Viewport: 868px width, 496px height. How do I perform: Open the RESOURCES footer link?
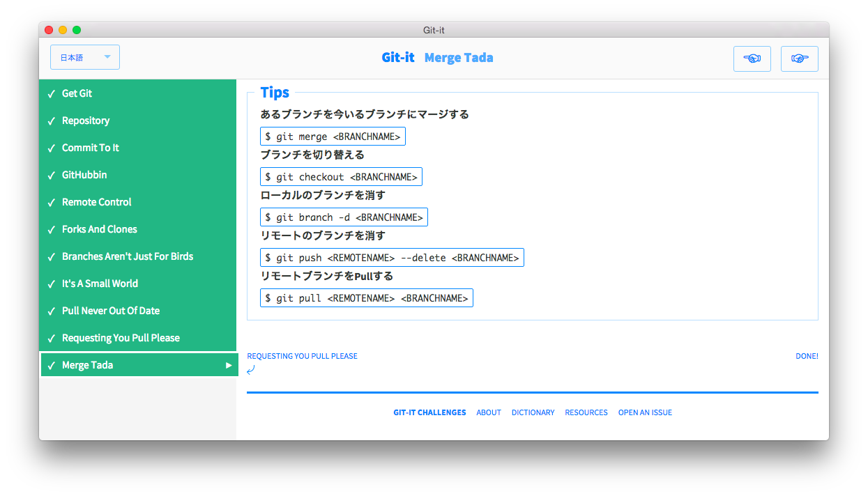pos(586,412)
